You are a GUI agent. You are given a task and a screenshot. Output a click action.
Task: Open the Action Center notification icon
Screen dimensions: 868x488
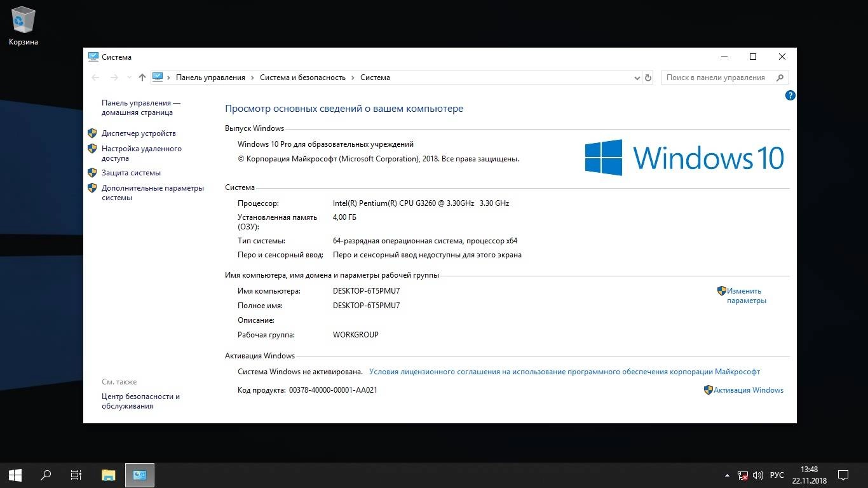pos(843,475)
